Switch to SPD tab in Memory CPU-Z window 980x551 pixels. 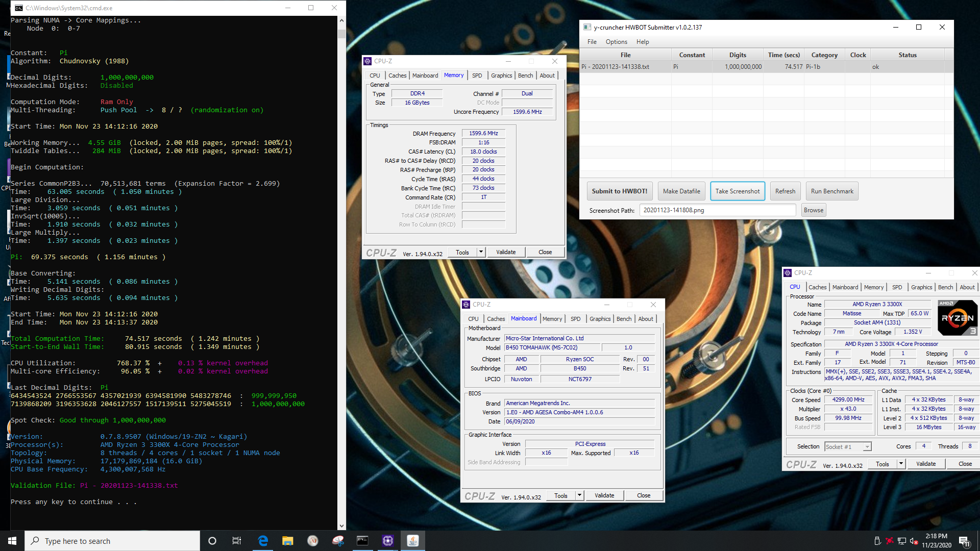tap(477, 76)
